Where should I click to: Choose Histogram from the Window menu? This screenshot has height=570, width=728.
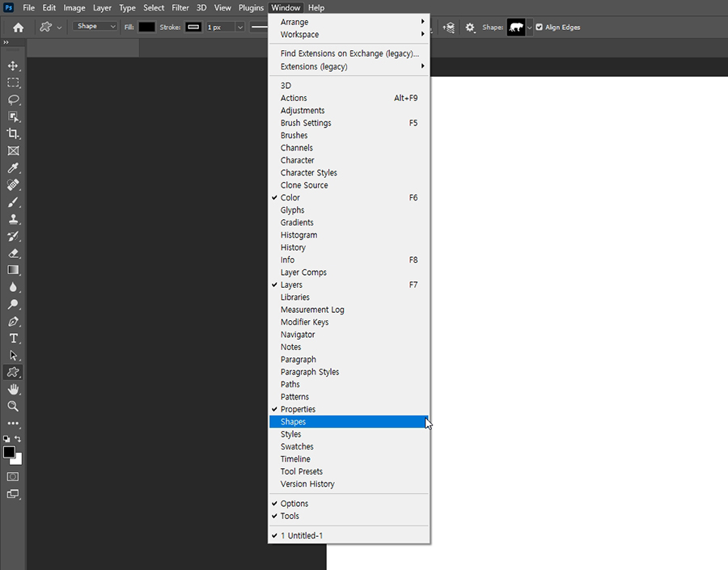349,235
